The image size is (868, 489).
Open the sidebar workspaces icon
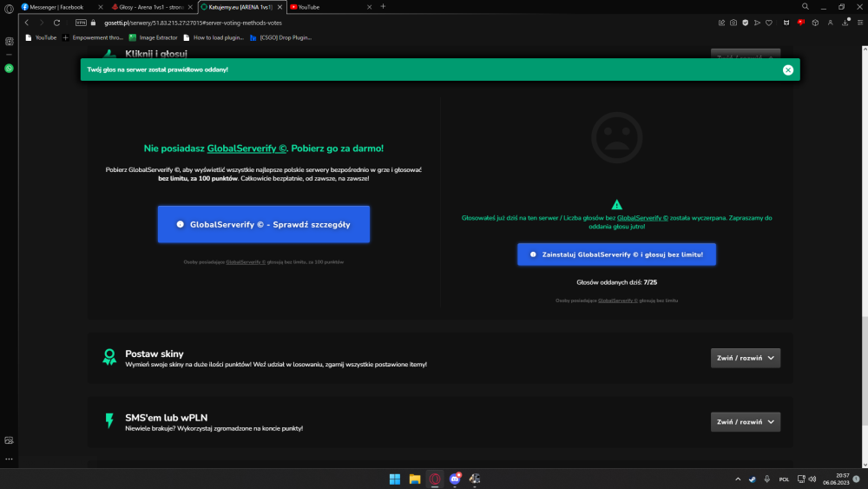(x=9, y=42)
